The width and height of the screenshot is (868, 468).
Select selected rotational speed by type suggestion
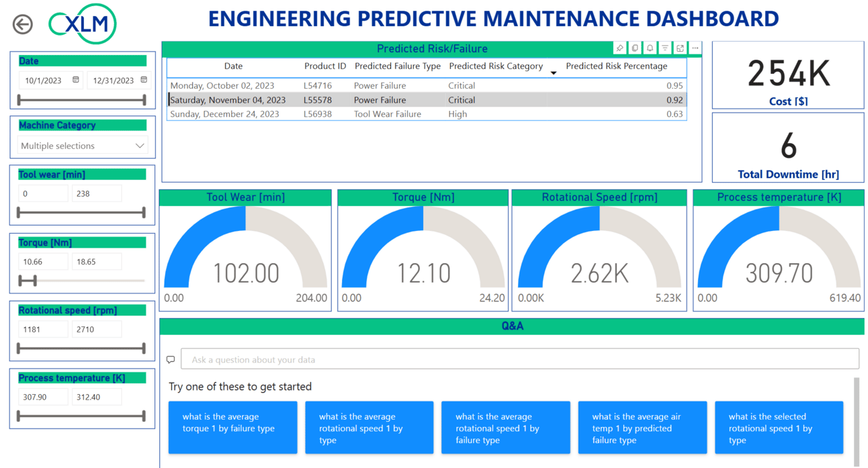779,428
